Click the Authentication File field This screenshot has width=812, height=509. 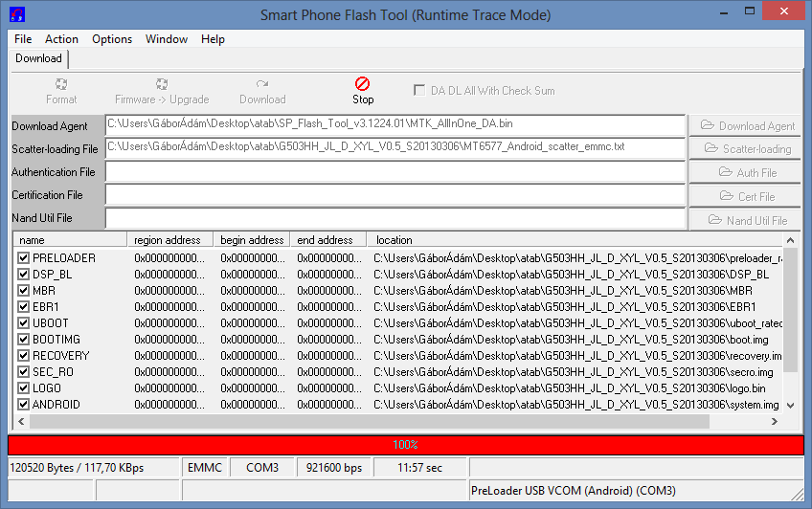395,171
